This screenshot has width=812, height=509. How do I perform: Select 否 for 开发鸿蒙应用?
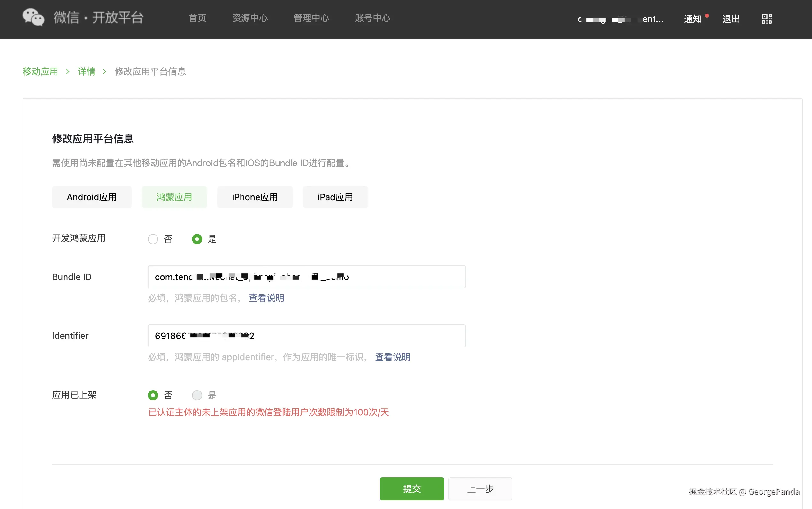point(153,239)
